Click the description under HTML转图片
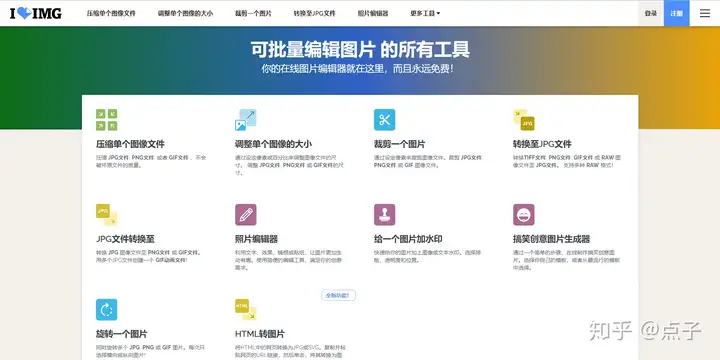The width and height of the screenshot is (720, 360). coord(289,351)
